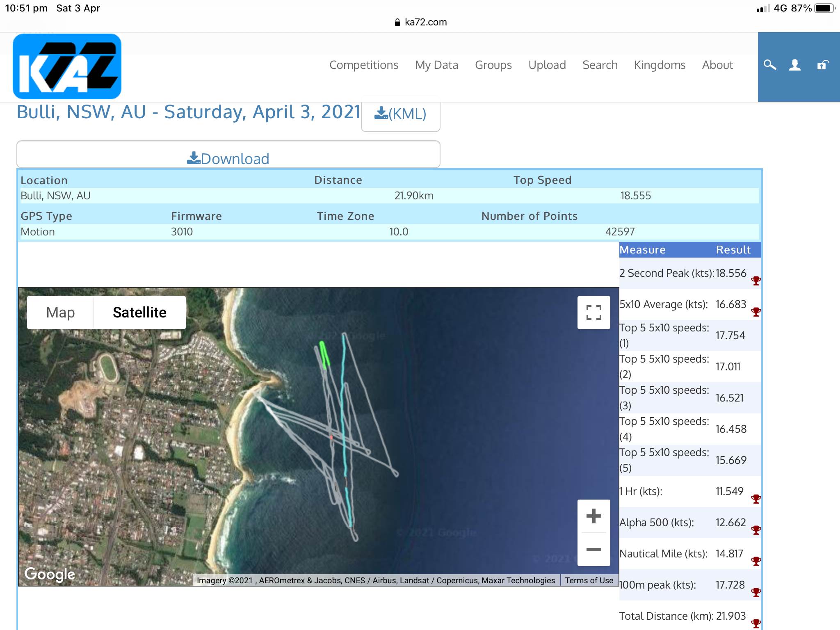Screen dimensions: 840x630
Task: Click the padlock login icon
Action: (822, 65)
